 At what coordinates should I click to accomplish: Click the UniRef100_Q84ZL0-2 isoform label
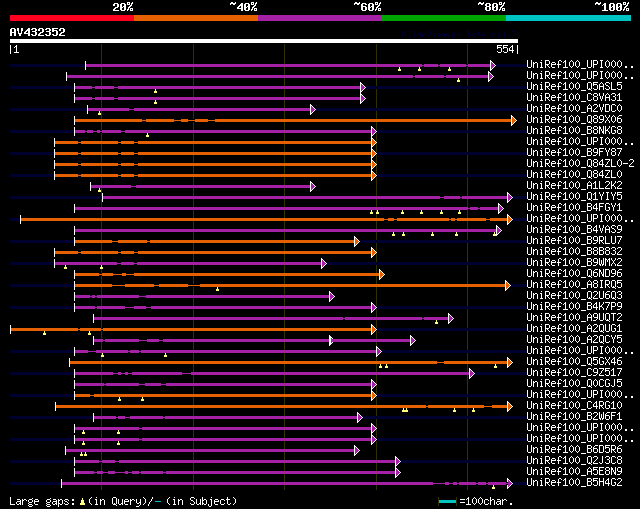(x=580, y=164)
